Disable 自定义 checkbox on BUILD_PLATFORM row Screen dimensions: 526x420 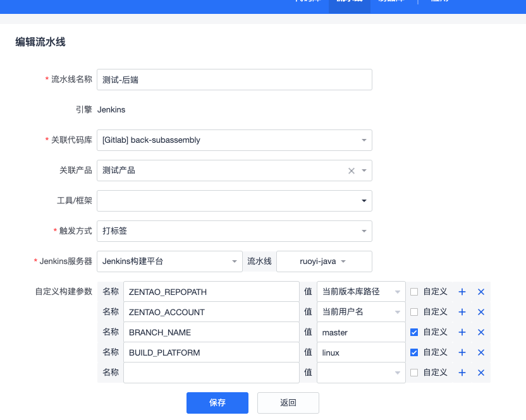pos(414,352)
